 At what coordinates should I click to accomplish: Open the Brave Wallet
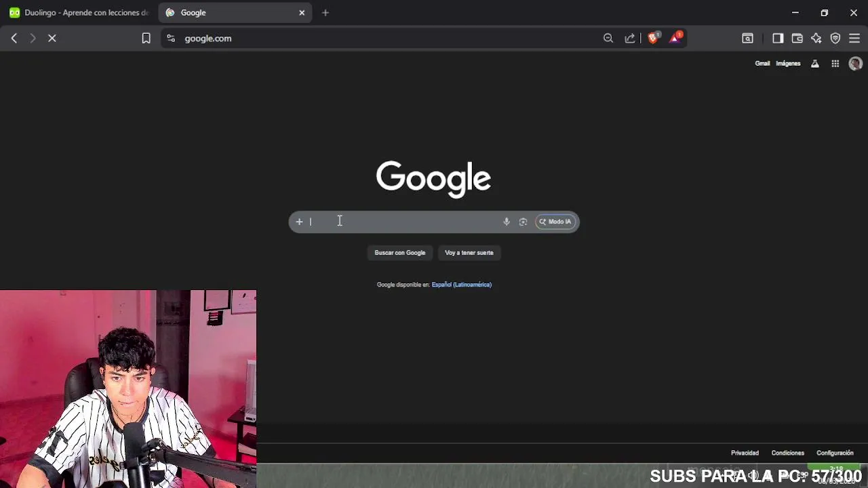point(797,39)
